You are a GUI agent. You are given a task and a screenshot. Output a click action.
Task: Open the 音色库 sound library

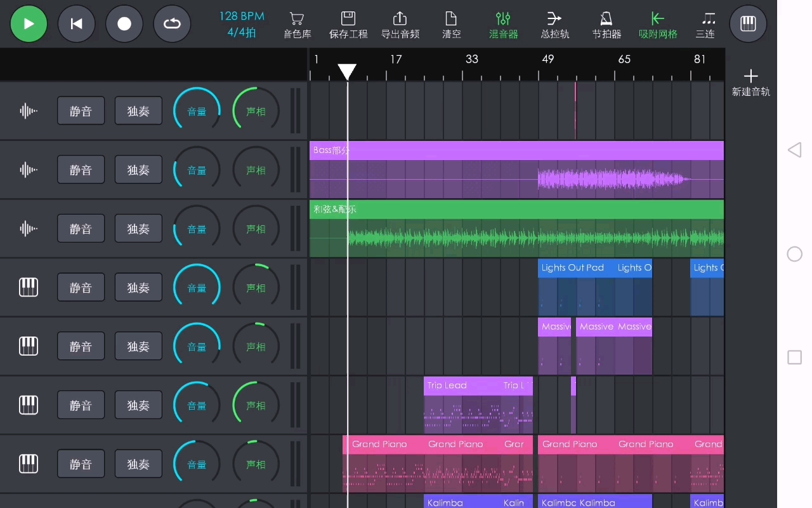(297, 25)
